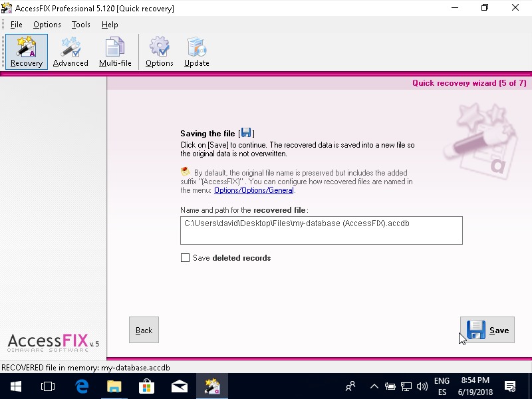Open the File menu

[x=17, y=25]
